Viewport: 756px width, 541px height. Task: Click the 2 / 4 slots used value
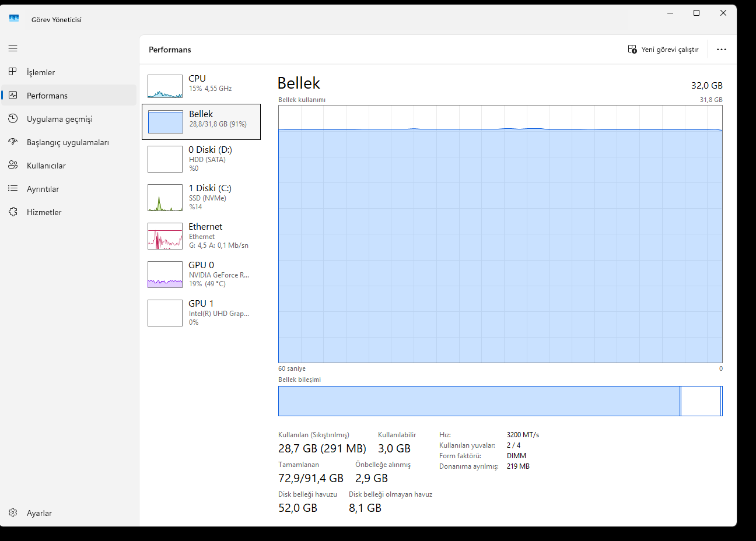click(513, 445)
